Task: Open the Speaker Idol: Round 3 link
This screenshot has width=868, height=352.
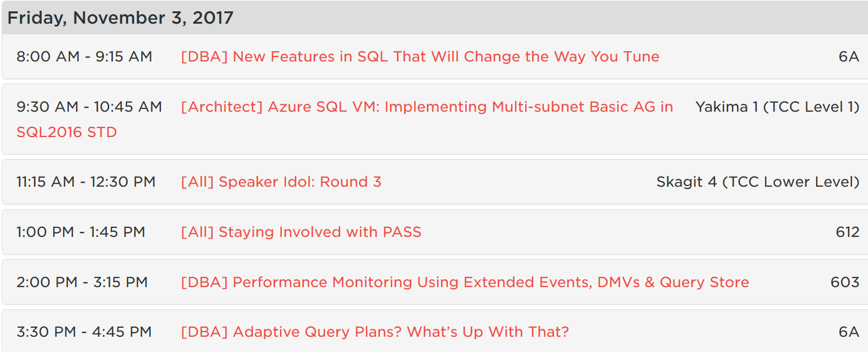Action: pos(281,182)
